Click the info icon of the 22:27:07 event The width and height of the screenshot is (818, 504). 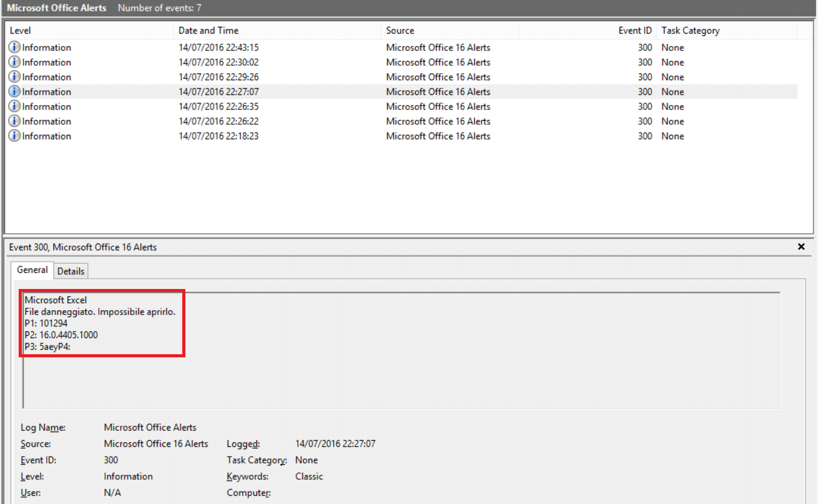pyautogui.click(x=15, y=91)
